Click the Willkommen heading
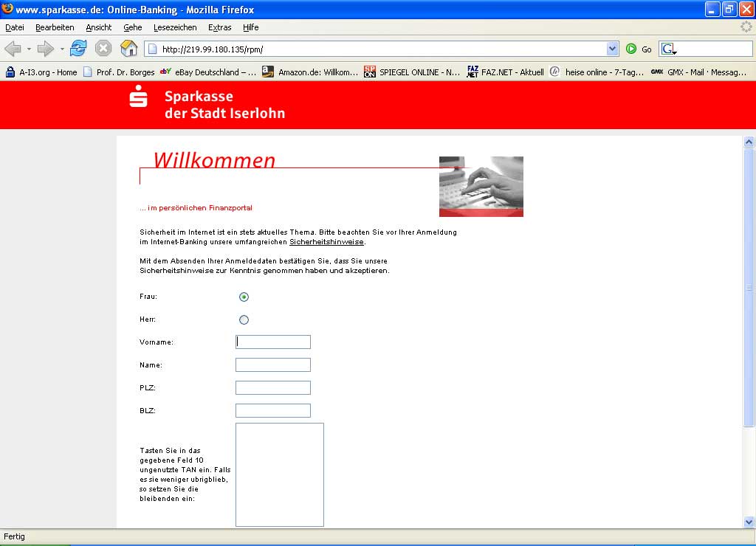 click(214, 160)
